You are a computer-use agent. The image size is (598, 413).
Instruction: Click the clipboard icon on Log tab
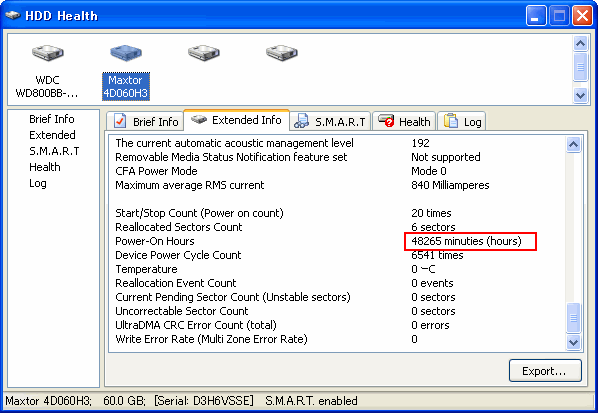[451, 121]
